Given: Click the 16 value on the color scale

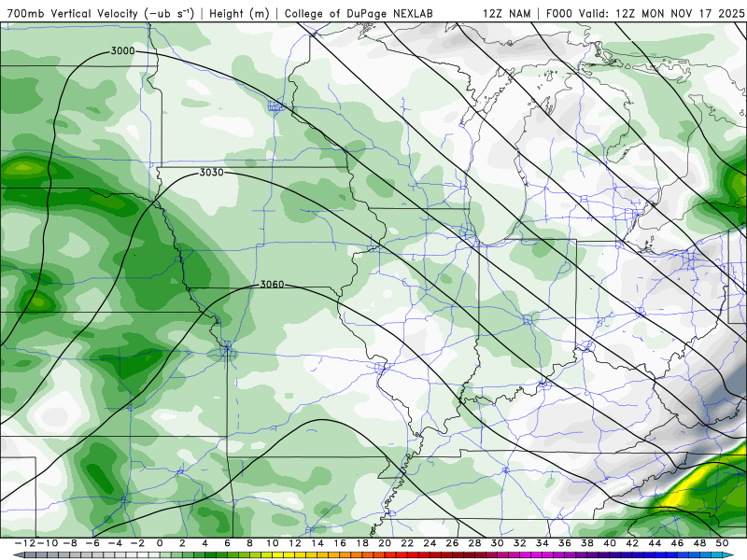Looking at the screenshot, I should click(340, 543).
